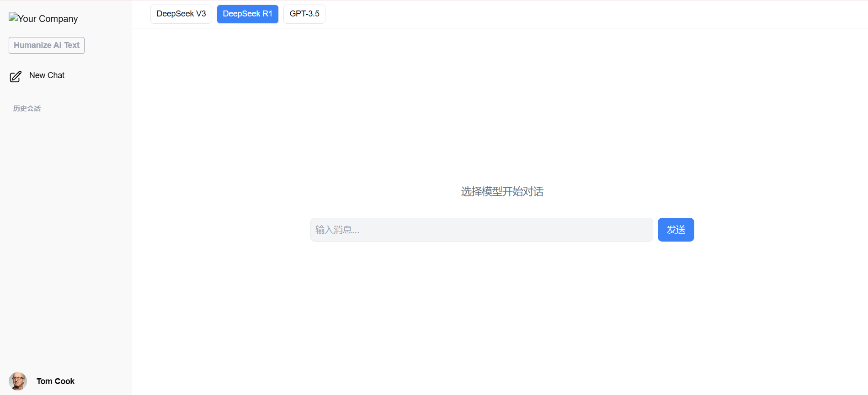This screenshot has height=395, width=868.
Task: Click the Tom Cook user name
Action: click(x=55, y=381)
